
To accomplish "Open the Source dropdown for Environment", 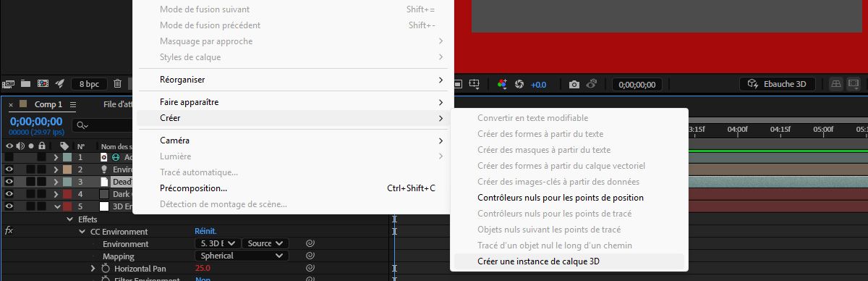I will 265,243.
